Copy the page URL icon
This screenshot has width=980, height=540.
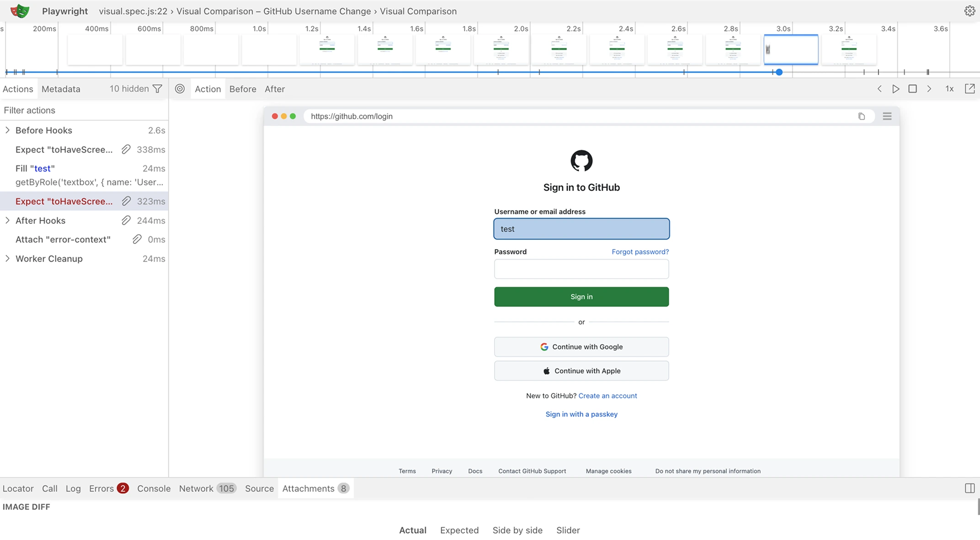(862, 116)
